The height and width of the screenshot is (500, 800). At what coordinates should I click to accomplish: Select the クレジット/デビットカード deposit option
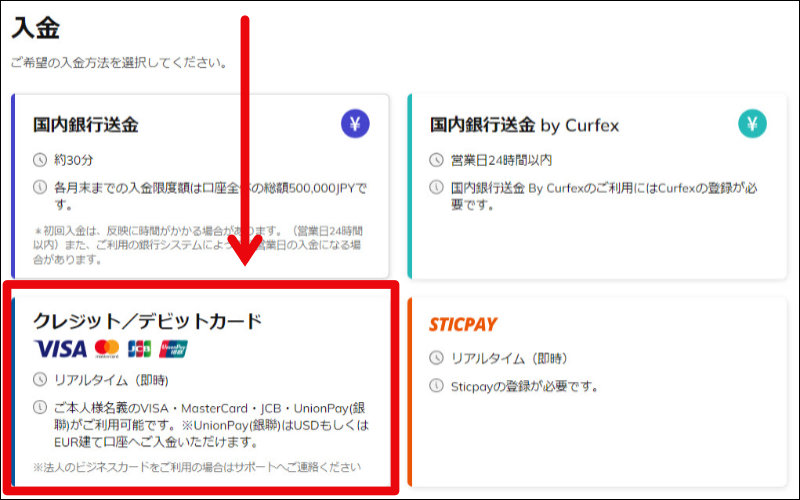coord(147,321)
